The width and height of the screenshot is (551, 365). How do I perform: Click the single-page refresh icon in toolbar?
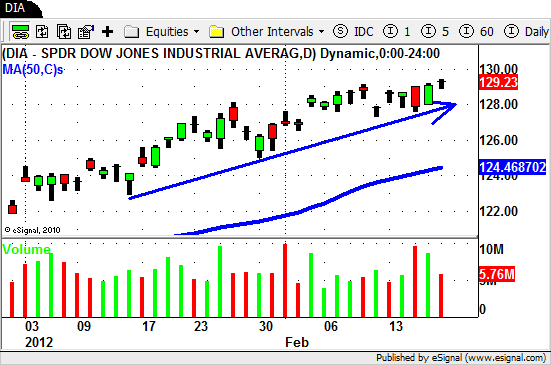(42, 32)
